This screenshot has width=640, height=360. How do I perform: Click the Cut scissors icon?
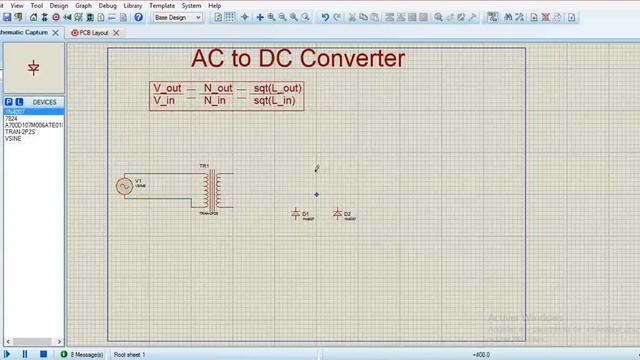(352, 17)
